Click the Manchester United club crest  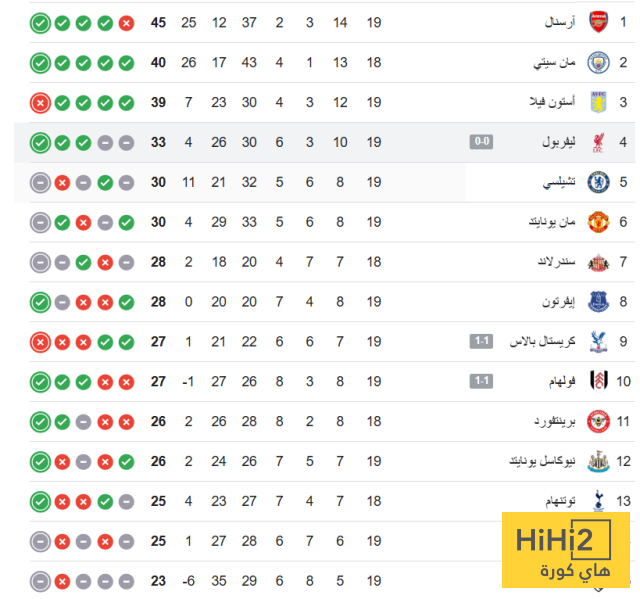[x=598, y=222]
